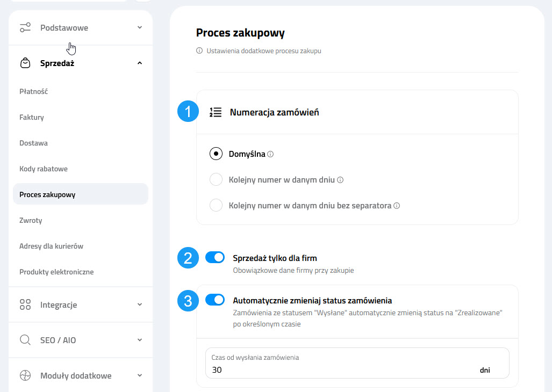Click the Numeracja zamówień list icon
The height and width of the screenshot is (392, 552).
[215, 112]
